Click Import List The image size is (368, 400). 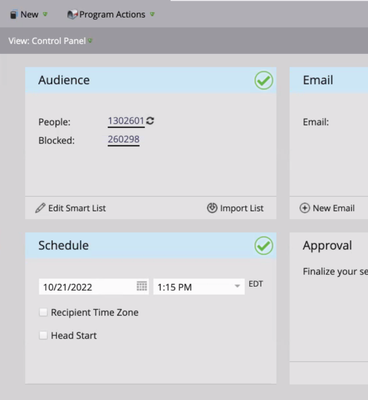click(235, 208)
